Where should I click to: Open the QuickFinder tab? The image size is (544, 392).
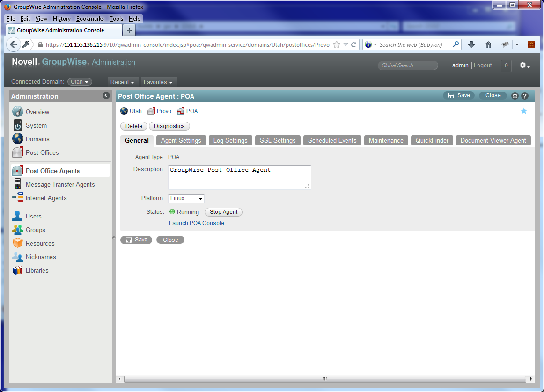click(432, 140)
